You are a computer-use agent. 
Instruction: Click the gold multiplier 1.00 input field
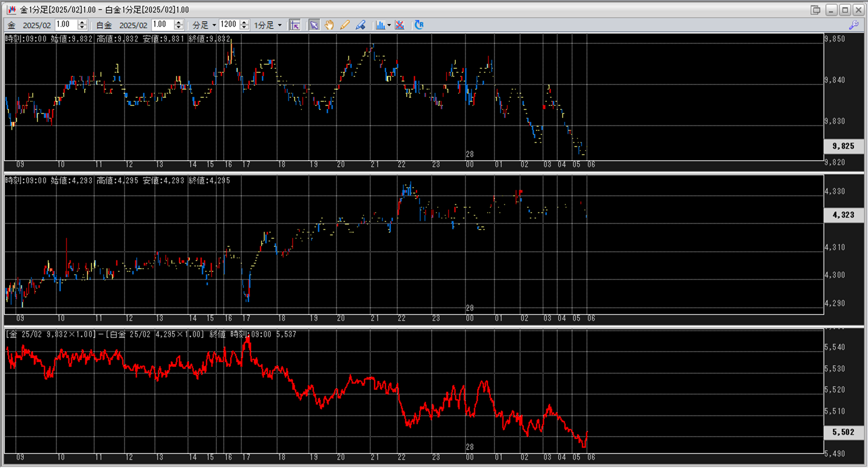tap(66, 25)
